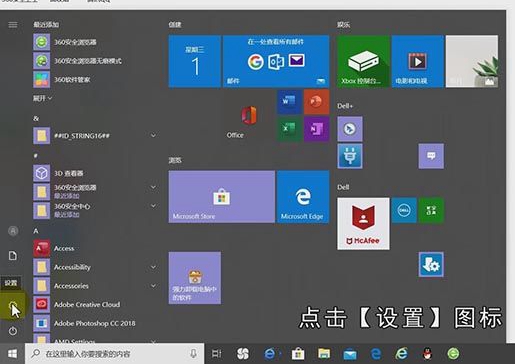This screenshot has height=364, width=515.
Task: Open the Mail tile
Action: [276, 61]
